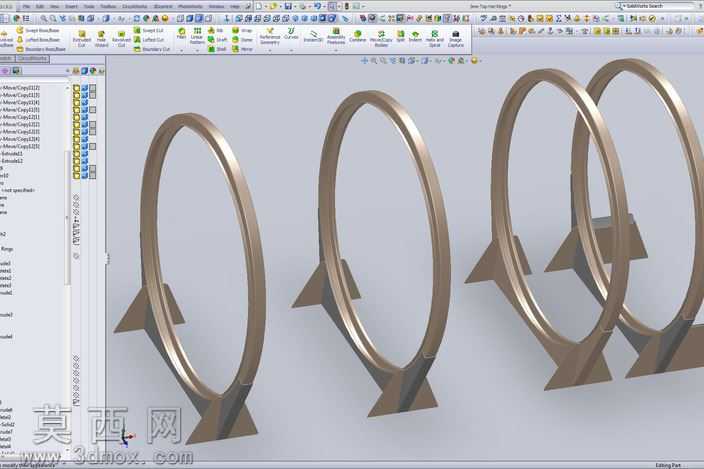Open the Edit menu
Viewport: 704px width, 469px height.
(x=40, y=7)
